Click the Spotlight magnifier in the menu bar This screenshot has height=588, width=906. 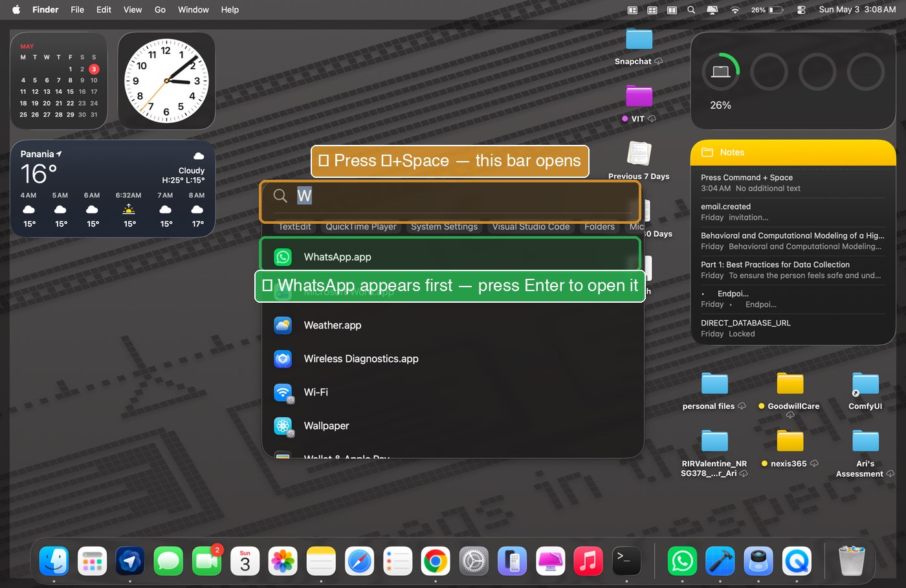(691, 10)
